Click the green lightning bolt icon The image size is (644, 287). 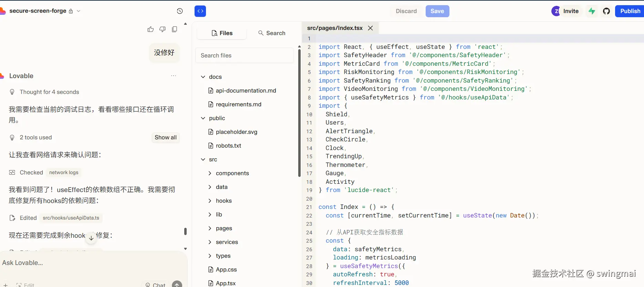pos(592,11)
